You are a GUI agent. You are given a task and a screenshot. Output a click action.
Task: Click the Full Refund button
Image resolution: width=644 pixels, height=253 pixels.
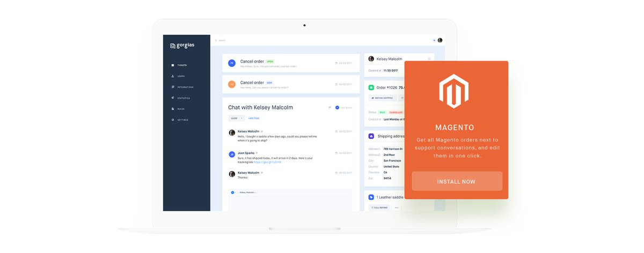379,207
